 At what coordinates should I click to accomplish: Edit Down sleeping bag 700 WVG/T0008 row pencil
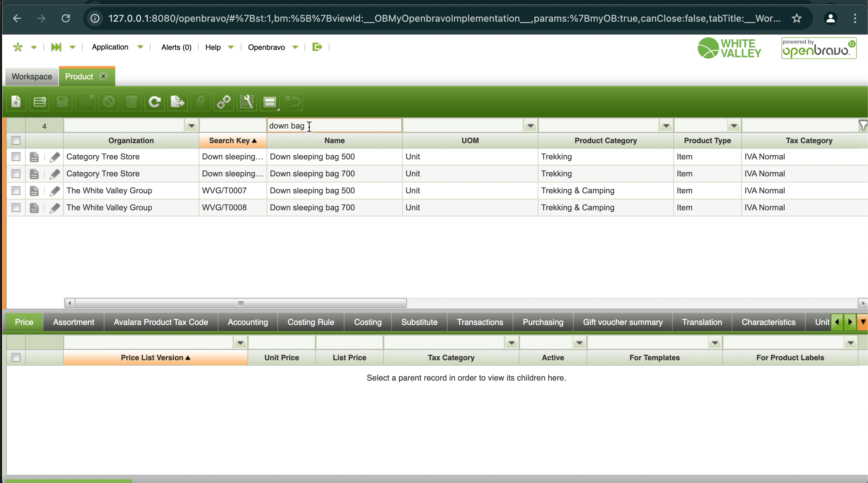click(x=55, y=208)
